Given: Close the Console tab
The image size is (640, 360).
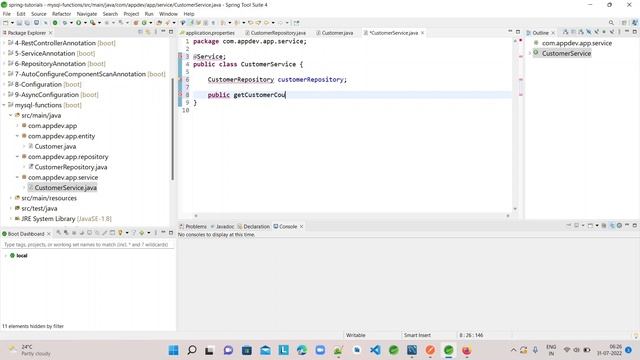Looking at the screenshot, I should pos(301,226).
